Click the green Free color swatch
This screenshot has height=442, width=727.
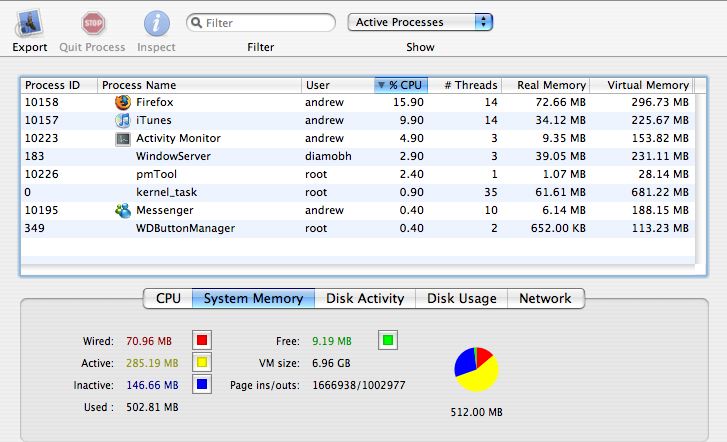(x=388, y=340)
